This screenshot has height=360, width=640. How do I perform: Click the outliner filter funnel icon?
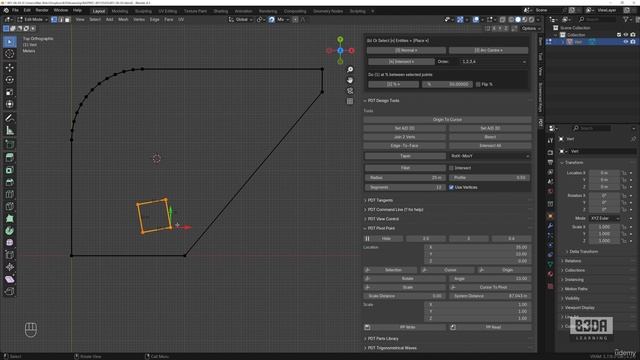(x=626, y=19)
